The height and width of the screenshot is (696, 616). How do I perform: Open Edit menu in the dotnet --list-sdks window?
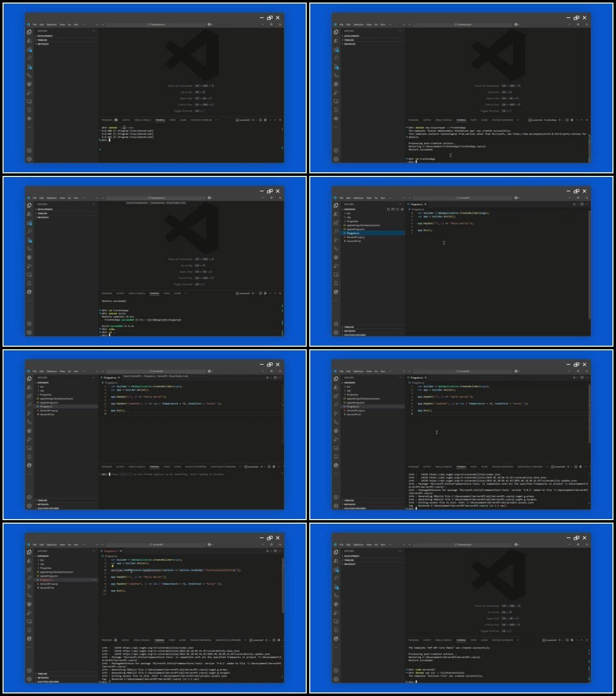click(x=42, y=24)
